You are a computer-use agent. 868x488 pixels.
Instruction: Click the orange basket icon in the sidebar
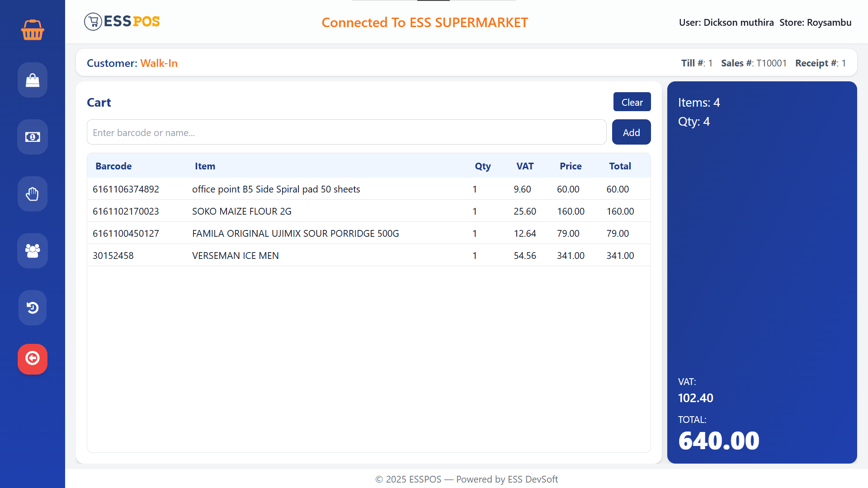click(33, 30)
